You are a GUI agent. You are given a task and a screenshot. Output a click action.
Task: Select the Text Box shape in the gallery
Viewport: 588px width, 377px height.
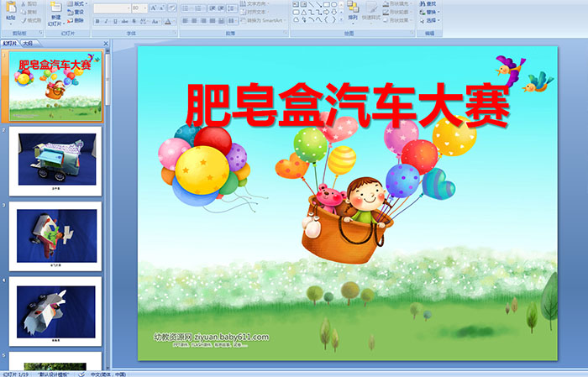(x=296, y=4)
